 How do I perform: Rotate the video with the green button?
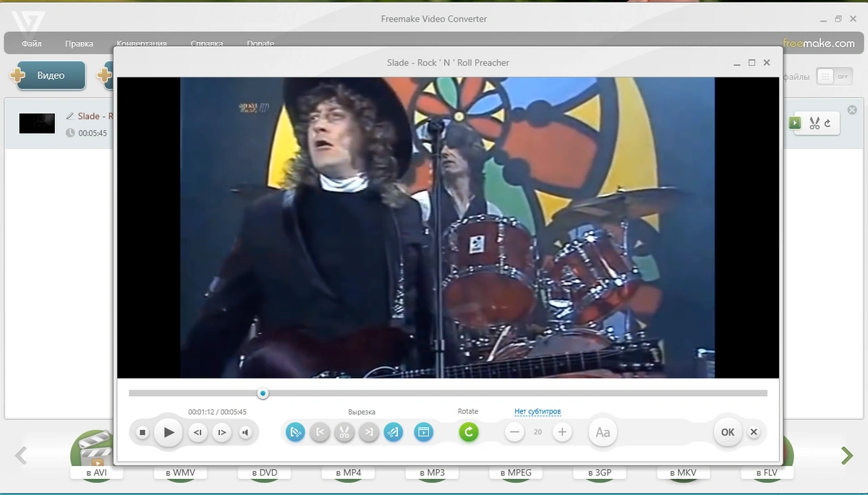click(469, 433)
